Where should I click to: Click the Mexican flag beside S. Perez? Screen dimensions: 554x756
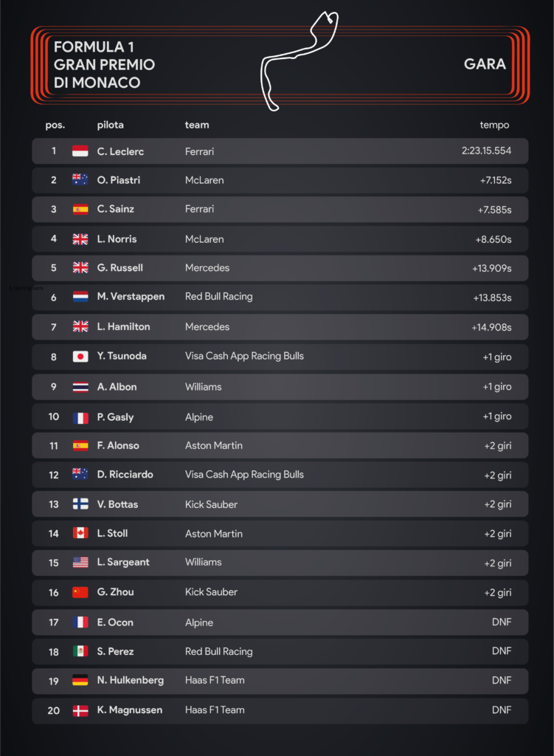80,652
